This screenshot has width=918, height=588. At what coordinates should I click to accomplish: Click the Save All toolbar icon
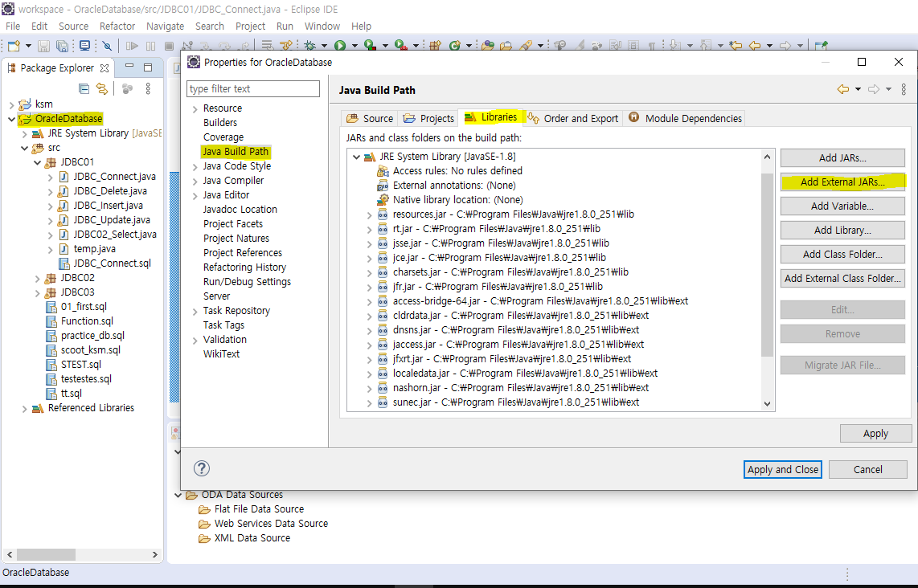point(62,46)
